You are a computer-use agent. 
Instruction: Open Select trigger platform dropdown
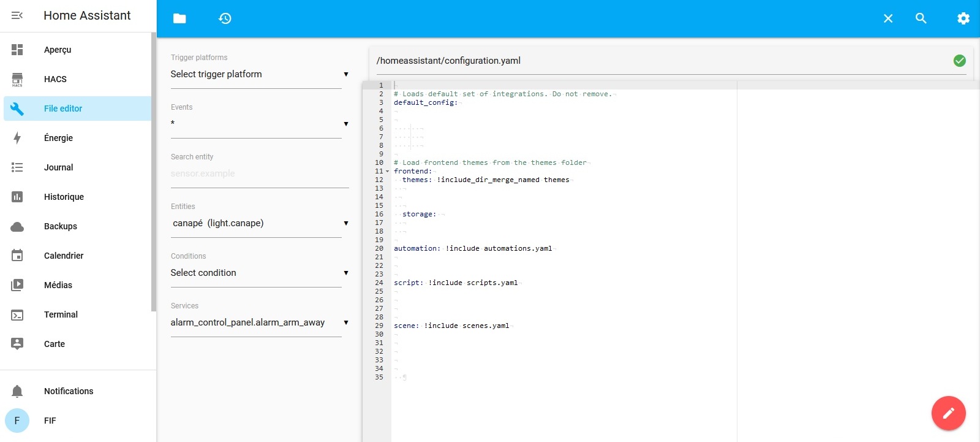point(256,74)
